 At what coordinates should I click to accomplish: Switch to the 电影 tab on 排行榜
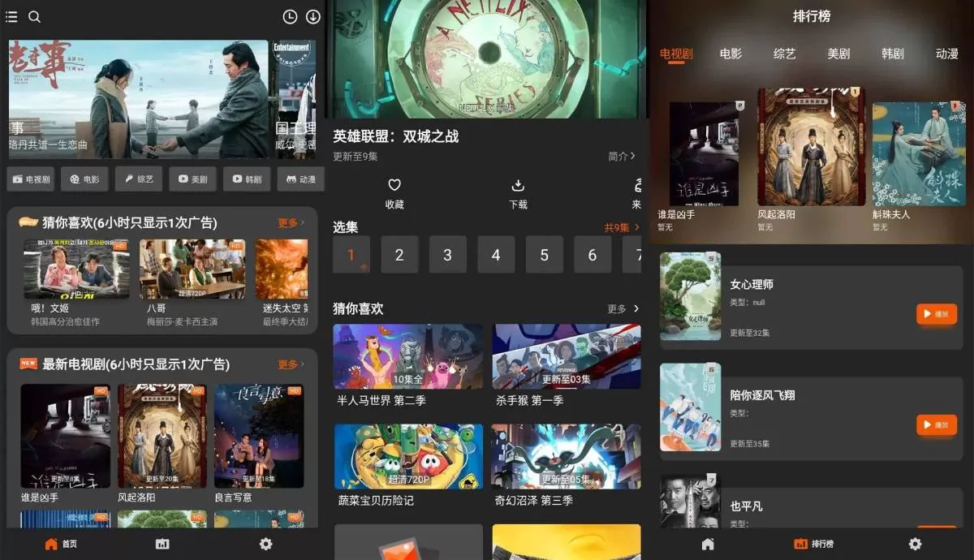click(730, 54)
